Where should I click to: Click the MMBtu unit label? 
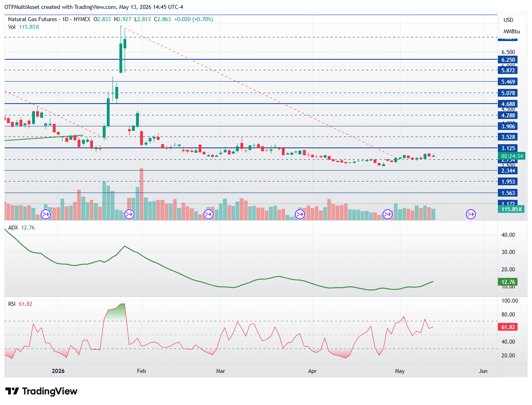(x=511, y=31)
